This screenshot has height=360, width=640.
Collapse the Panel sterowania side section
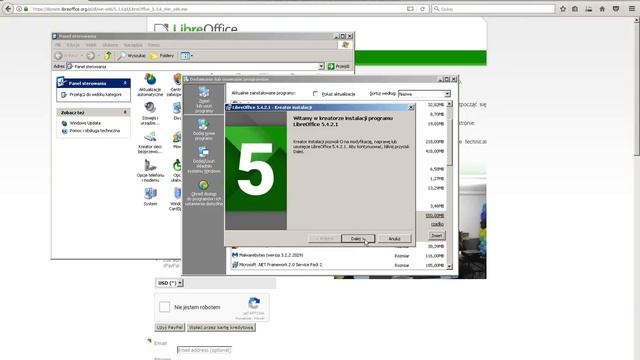125,83
